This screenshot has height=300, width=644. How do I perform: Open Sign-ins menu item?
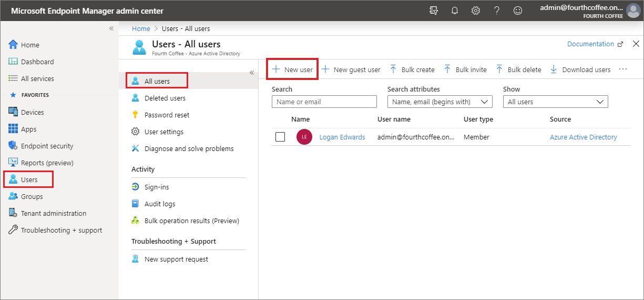pyautogui.click(x=157, y=187)
